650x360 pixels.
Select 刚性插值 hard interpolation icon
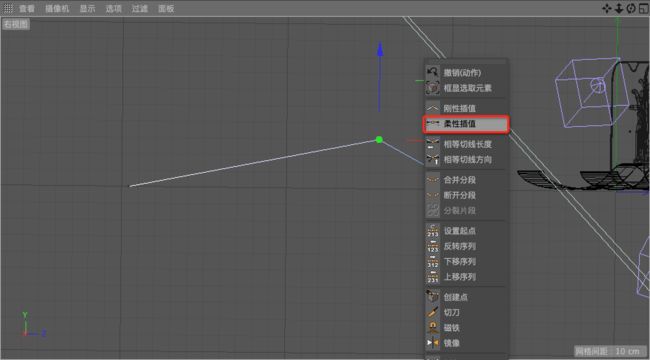[x=433, y=108]
